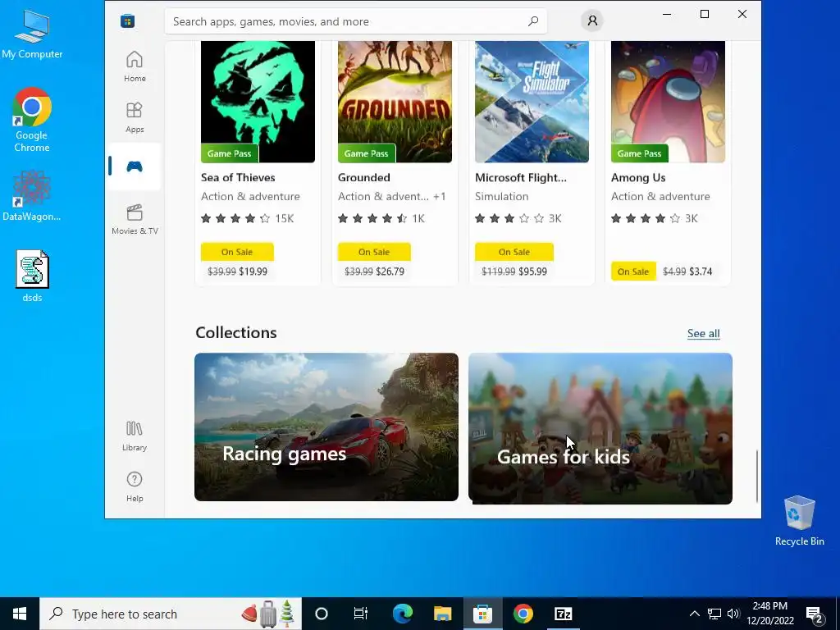Click the $3.74 Among Us price
Viewport: 840px width, 630px height.
click(x=701, y=271)
